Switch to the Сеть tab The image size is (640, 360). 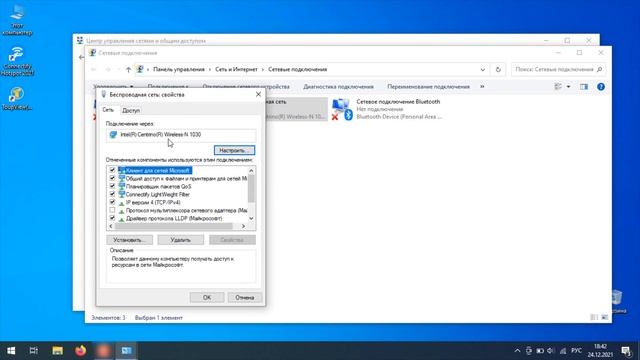108,110
